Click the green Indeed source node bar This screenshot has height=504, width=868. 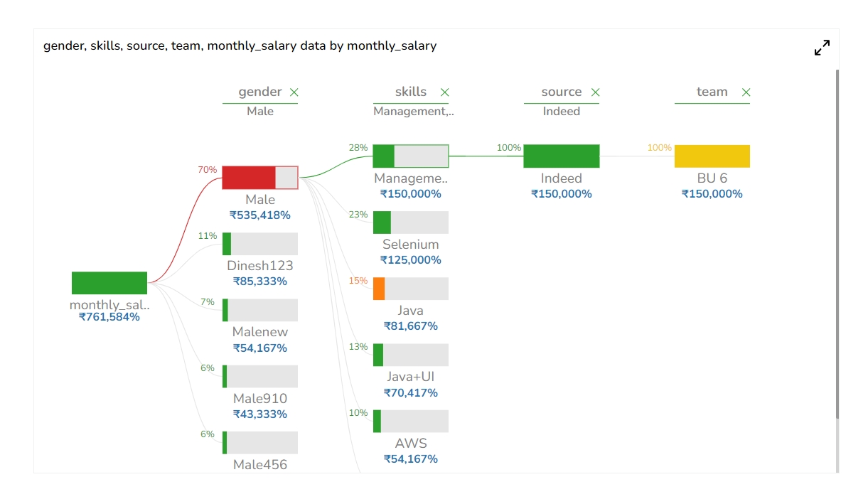561,156
